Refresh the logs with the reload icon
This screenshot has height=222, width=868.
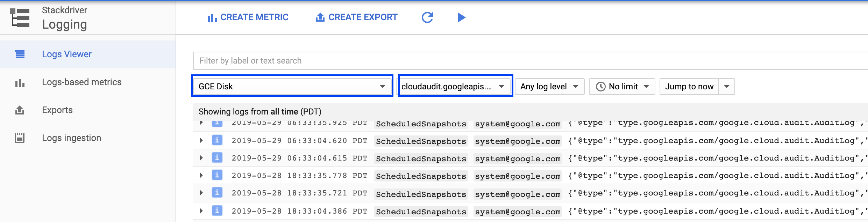tap(427, 17)
